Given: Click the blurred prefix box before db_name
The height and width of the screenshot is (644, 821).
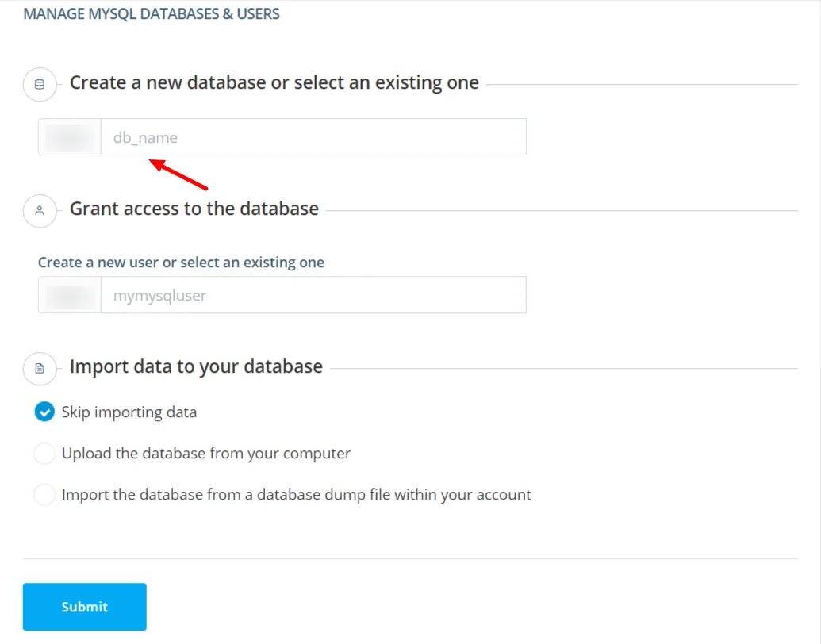Looking at the screenshot, I should [70, 137].
